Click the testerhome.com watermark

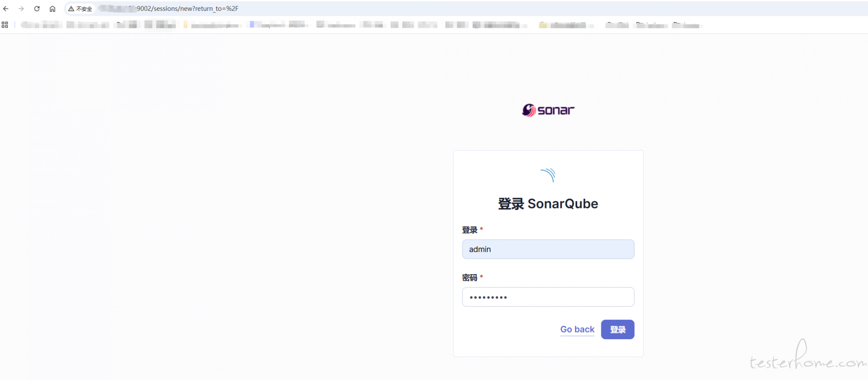(x=807, y=360)
